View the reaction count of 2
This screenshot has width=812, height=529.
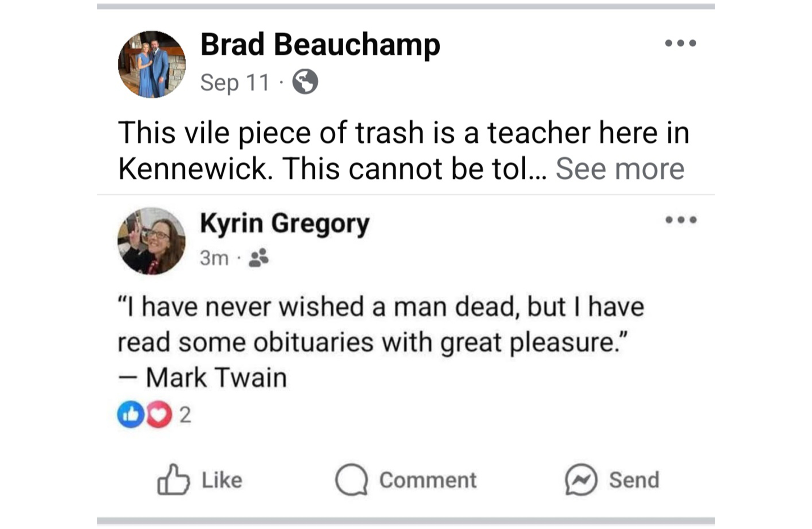click(185, 415)
